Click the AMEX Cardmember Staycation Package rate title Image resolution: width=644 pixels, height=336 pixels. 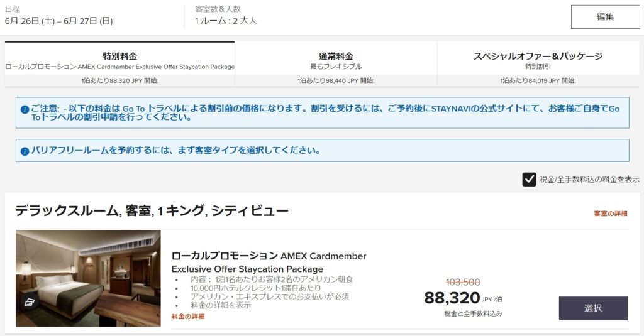click(x=269, y=262)
